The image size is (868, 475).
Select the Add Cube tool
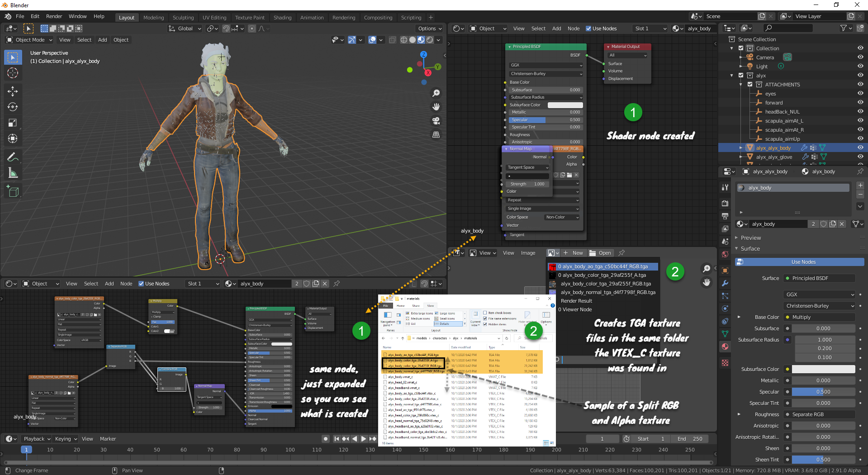coord(13,191)
